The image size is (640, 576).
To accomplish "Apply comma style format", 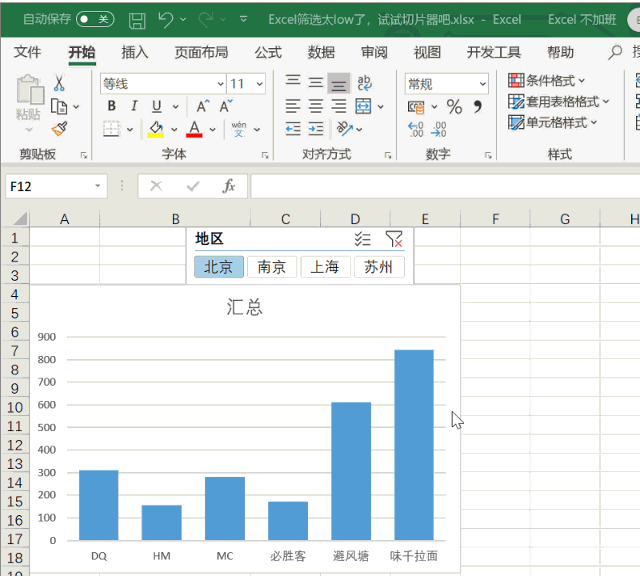I will [x=477, y=107].
